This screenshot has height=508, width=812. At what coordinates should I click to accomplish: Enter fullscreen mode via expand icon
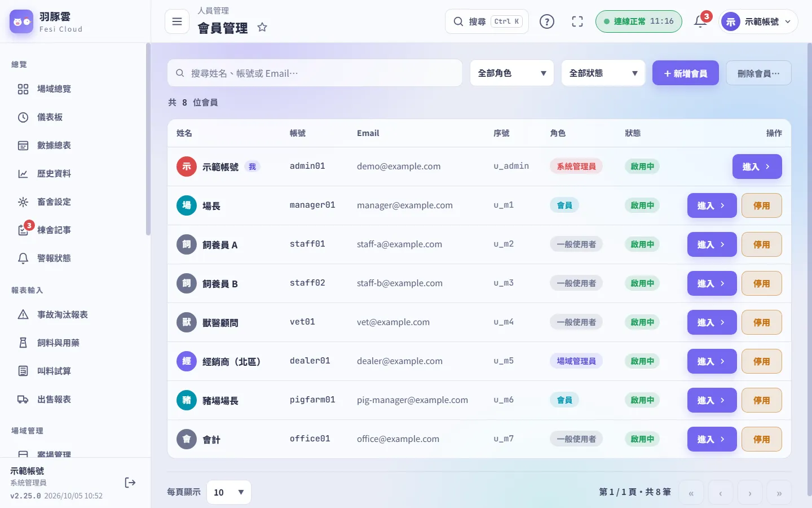[x=577, y=21]
